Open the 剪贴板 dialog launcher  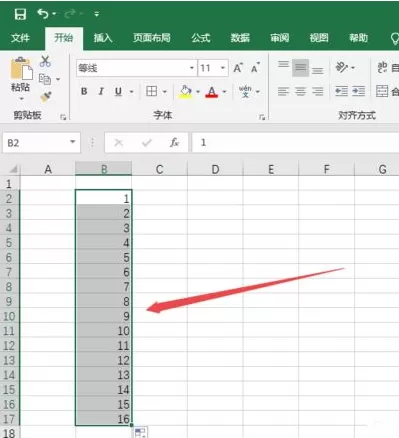pyautogui.click(x=63, y=117)
